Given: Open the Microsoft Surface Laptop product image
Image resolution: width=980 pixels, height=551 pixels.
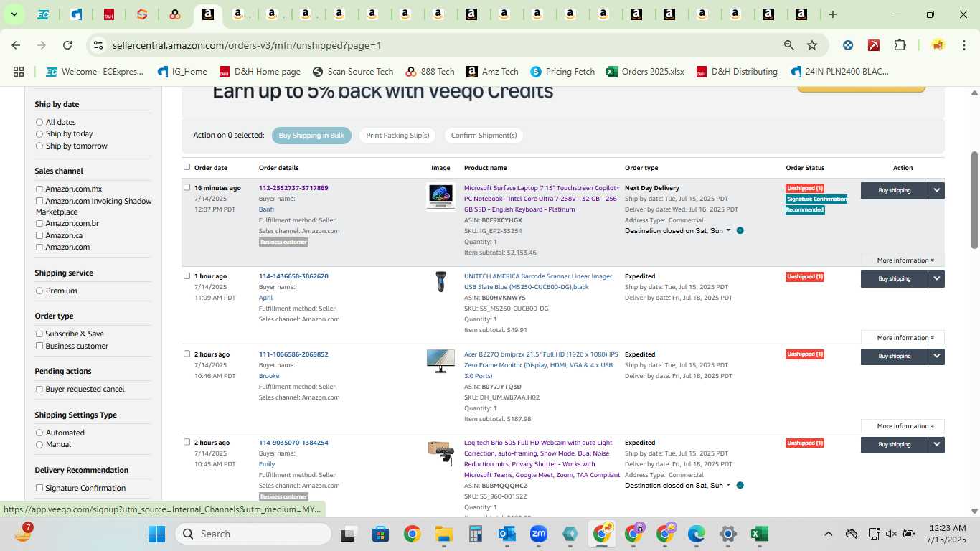Looking at the screenshot, I should pos(440,196).
